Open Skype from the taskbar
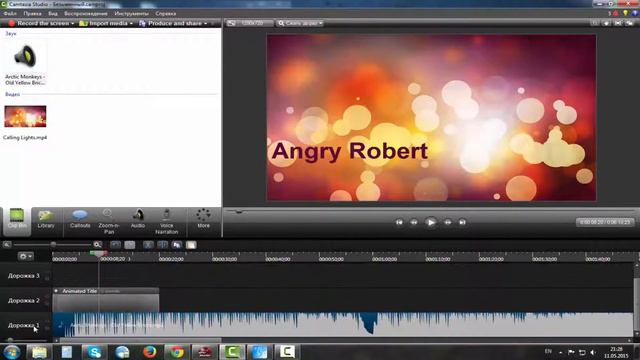This screenshot has height=360, width=640. click(94, 352)
